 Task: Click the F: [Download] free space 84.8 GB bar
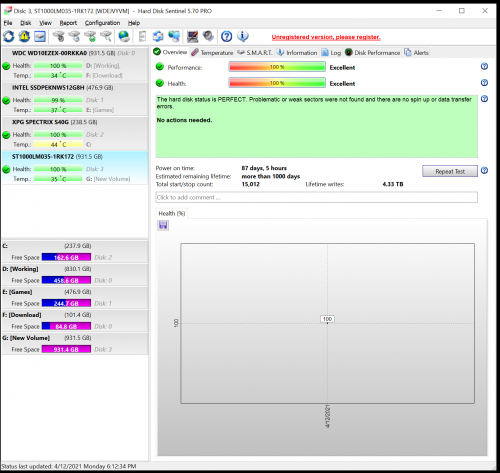(x=66, y=326)
